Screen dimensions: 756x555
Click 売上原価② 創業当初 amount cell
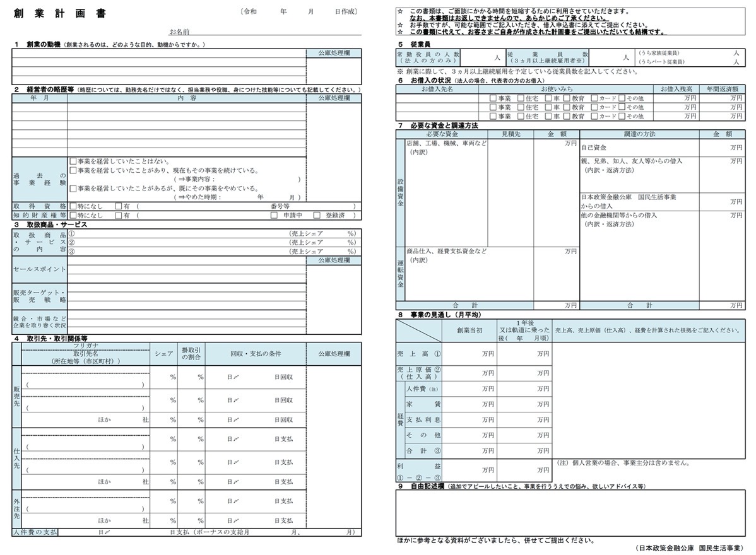coord(469,373)
